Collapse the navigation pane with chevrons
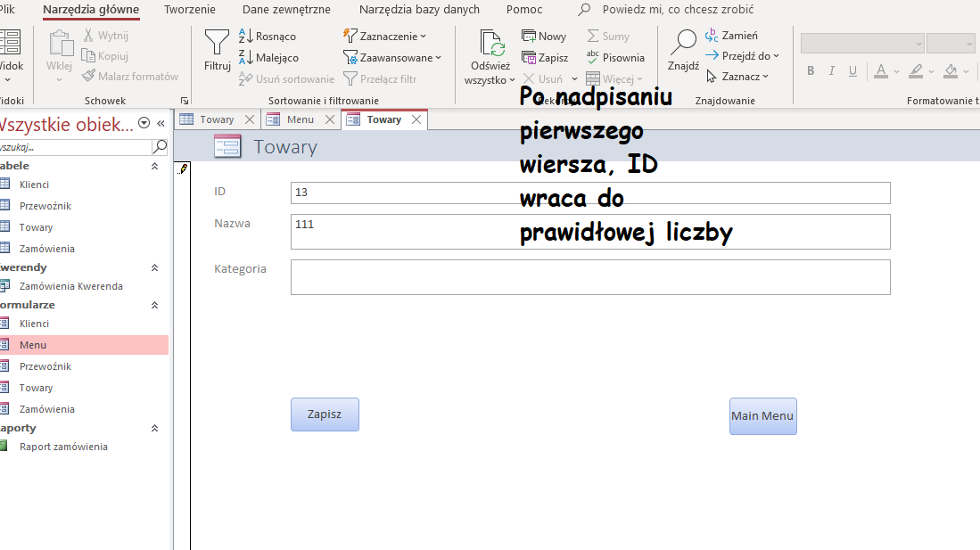Image resolution: width=980 pixels, height=550 pixels. coord(161,123)
